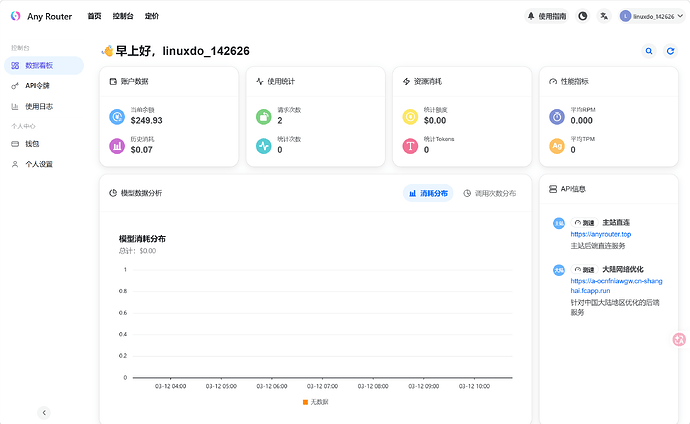Switch to the 消耗分布 tab
The height and width of the screenshot is (424, 690).
(428, 193)
